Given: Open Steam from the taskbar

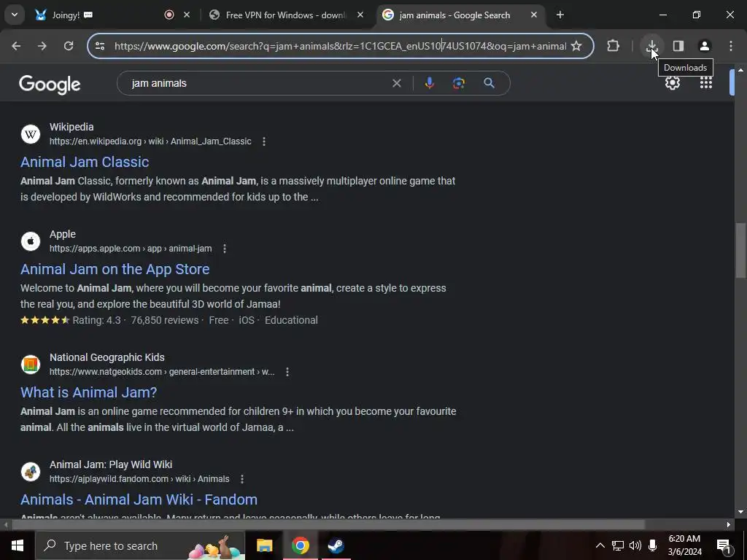Looking at the screenshot, I should pos(336,545).
